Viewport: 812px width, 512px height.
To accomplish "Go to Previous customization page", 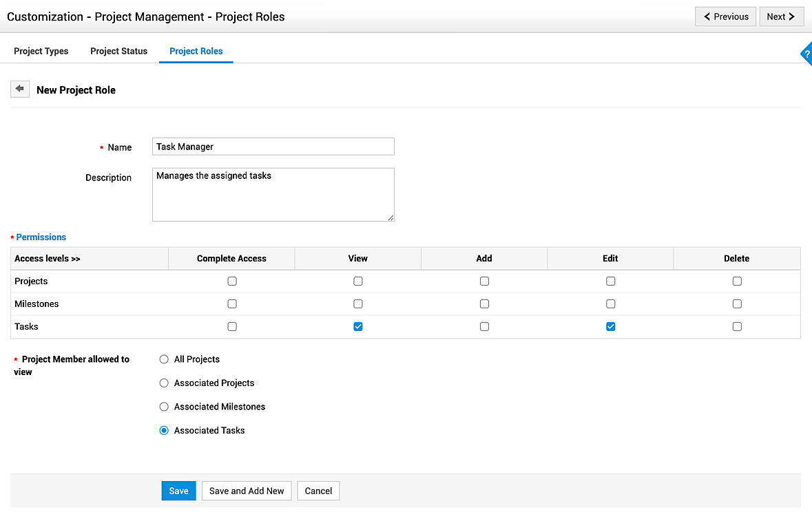I will tap(726, 17).
